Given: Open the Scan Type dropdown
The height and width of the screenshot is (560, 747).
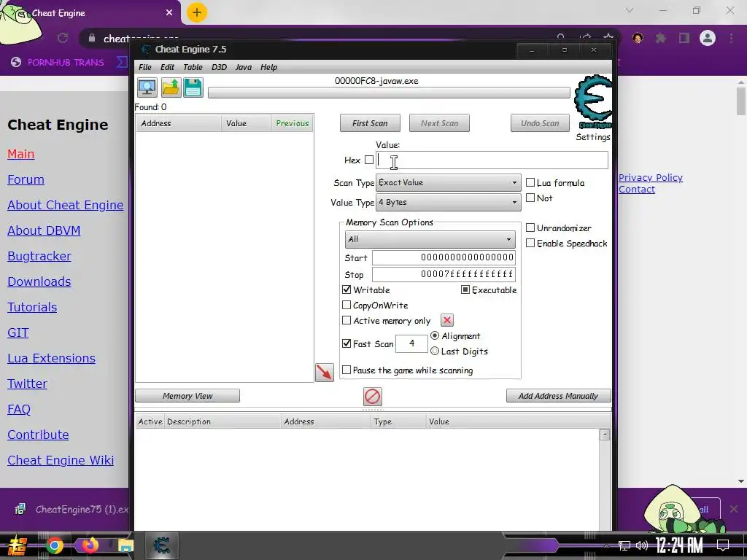Looking at the screenshot, I should click(448, 183).
